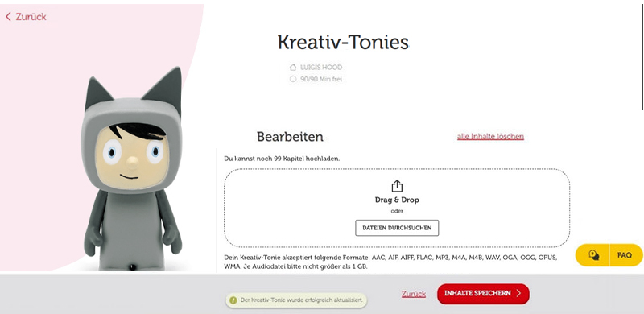Click the underlined Zurück link beside Inhalte speichern

(x=414, y=294)
